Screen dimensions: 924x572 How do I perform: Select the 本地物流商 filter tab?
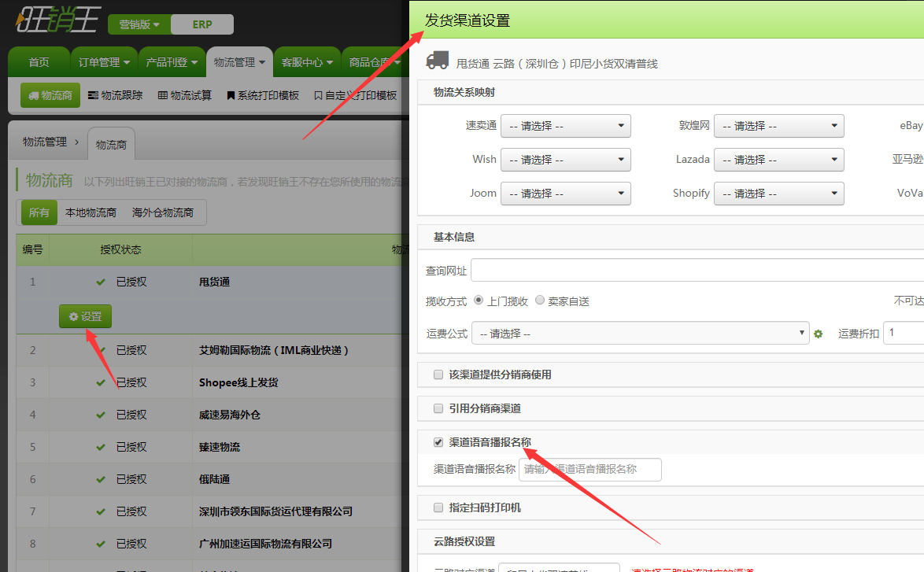click(91, 212)
